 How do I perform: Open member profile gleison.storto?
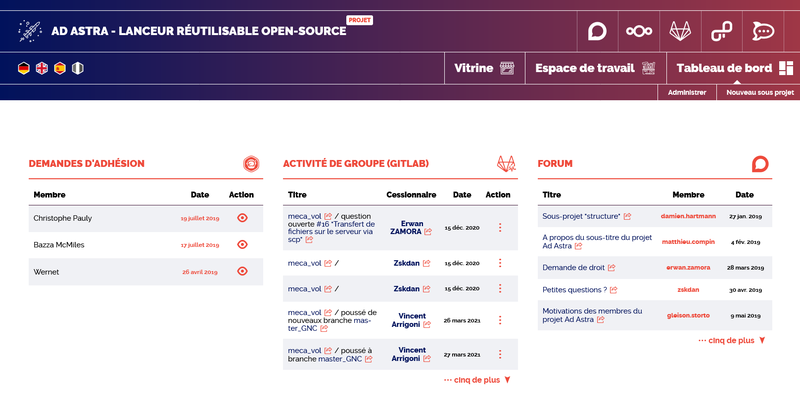point(688,315)
